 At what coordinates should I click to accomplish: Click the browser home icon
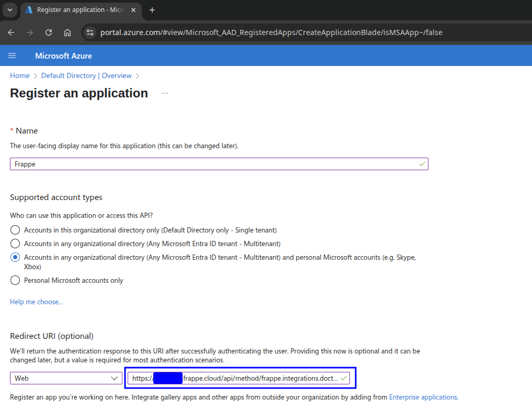tap(67, 32)
